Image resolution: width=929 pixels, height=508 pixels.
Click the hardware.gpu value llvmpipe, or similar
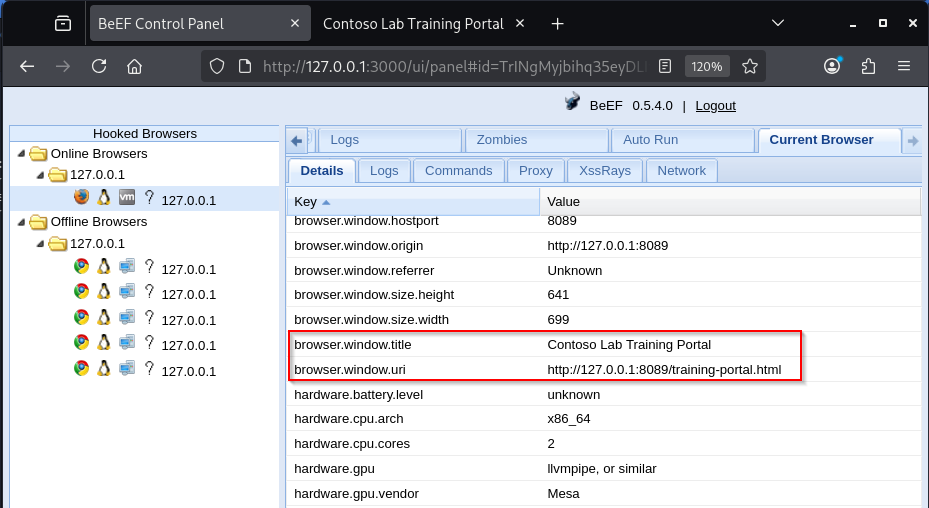(x=601, y=468)
